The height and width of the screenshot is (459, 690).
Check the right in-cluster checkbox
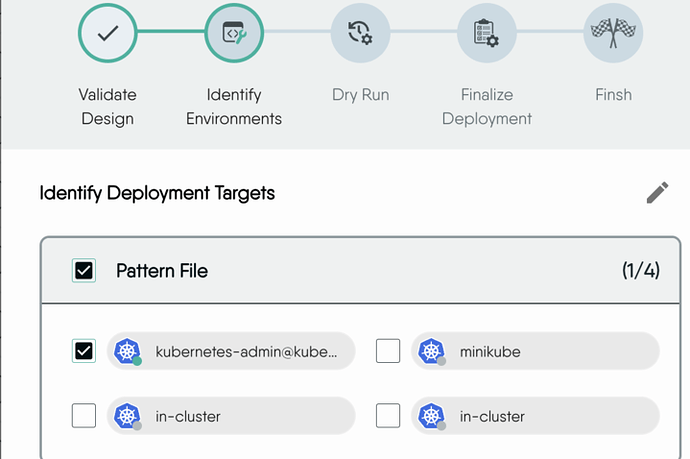pos(388,415)
